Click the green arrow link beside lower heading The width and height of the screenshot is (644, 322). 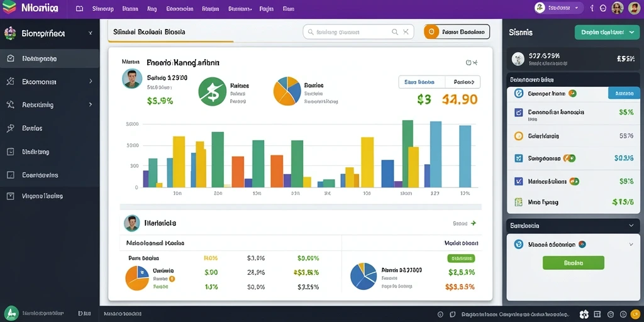point(465,223)
